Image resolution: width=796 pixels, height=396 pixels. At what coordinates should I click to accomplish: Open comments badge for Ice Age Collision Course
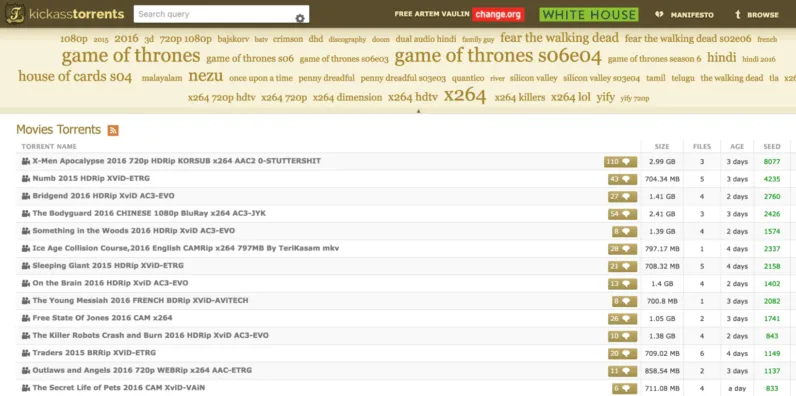622,249
